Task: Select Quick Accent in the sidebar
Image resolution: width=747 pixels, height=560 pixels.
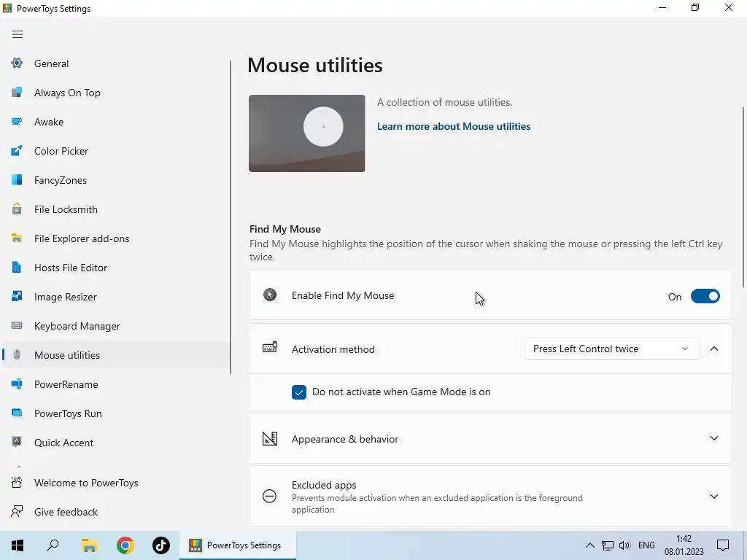Action: 116,443
